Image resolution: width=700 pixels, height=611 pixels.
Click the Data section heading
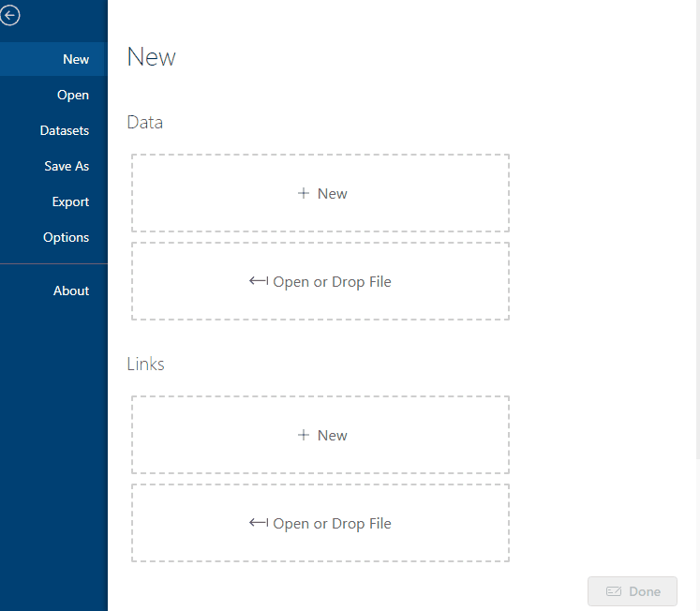click(x=145, y=122)
